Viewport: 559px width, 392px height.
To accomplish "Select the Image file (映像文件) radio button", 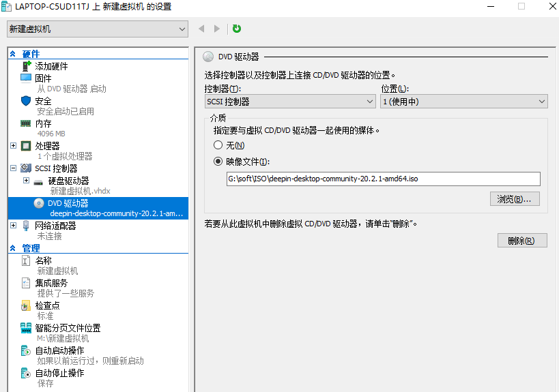I will 218,162.
